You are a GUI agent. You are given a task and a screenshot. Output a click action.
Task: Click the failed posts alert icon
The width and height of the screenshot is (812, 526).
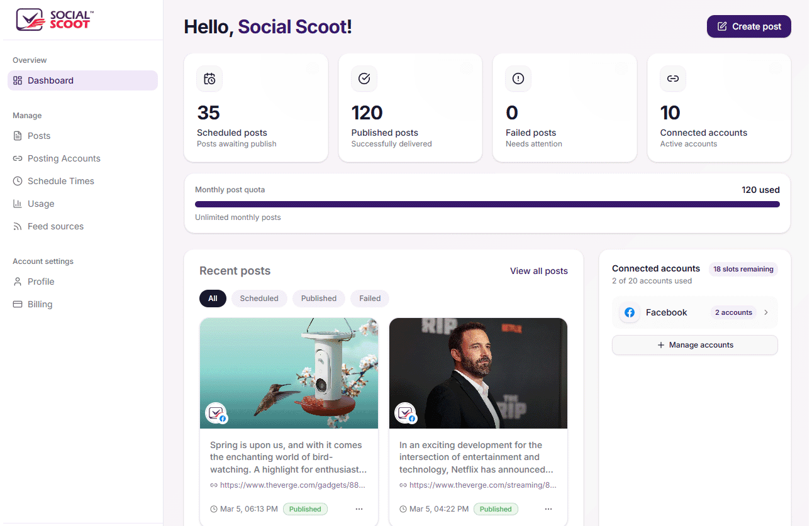click(x=518, y=79)
